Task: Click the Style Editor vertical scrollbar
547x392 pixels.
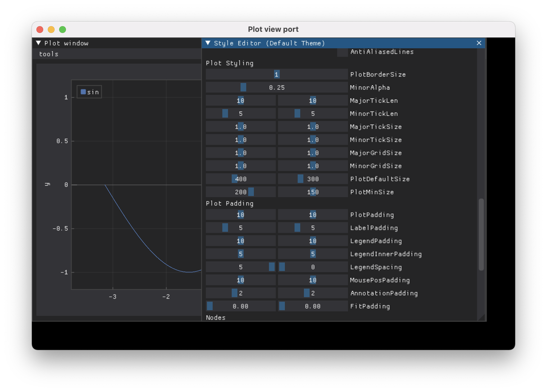Action: [x=481, y=234]
